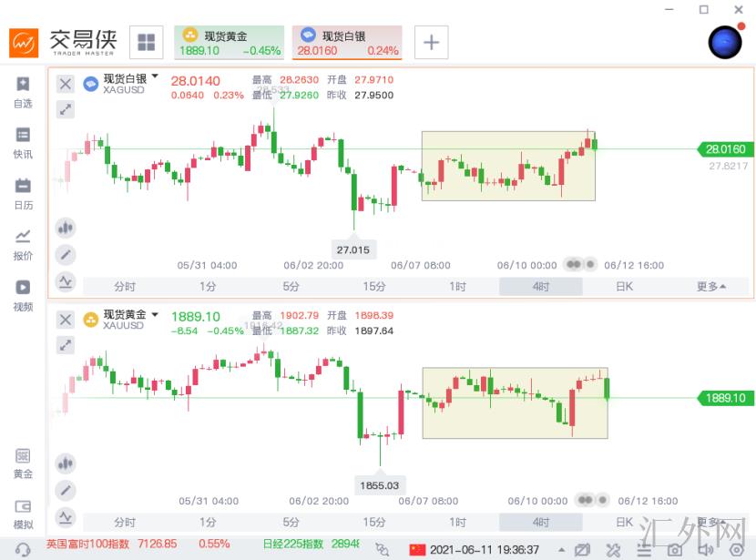
Task: Click the Trader Master orange logo
Action: pos(24,43)
